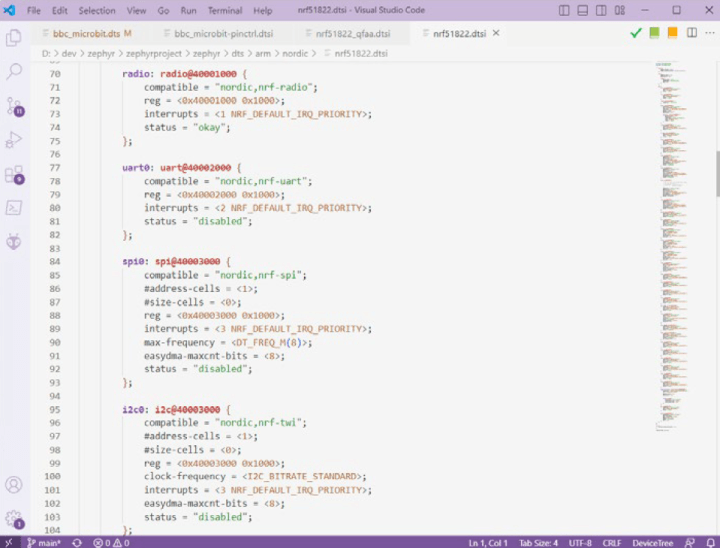
Task: Open the Explorer view in activity bar
Action: point(14,38)
